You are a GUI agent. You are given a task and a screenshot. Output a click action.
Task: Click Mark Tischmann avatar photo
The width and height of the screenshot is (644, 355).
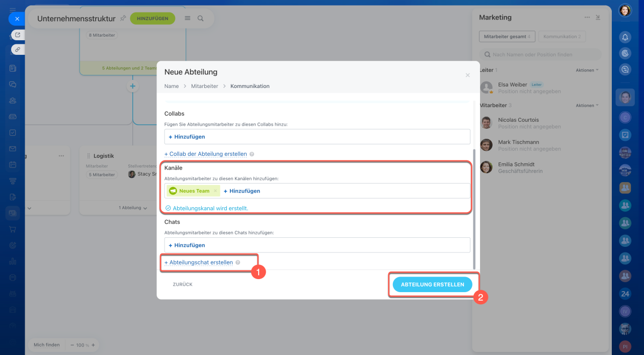click(x=486, y=145)
